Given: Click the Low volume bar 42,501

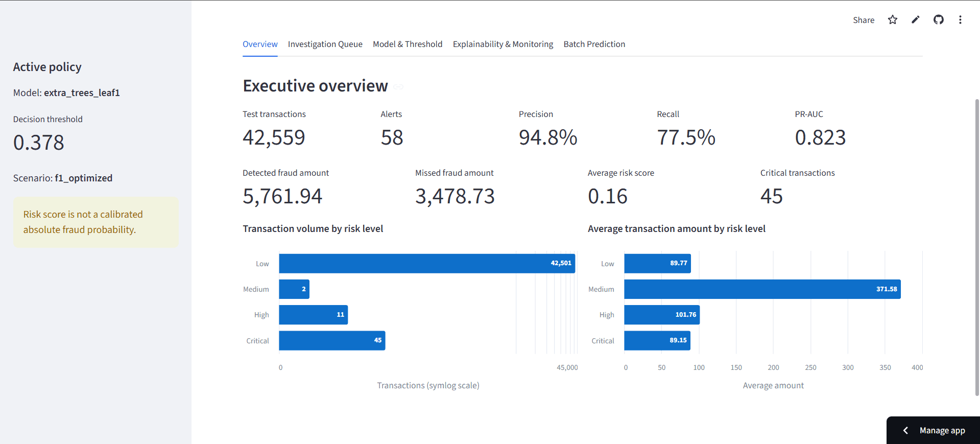Looking at the screenshot, I should click(427, 264).
